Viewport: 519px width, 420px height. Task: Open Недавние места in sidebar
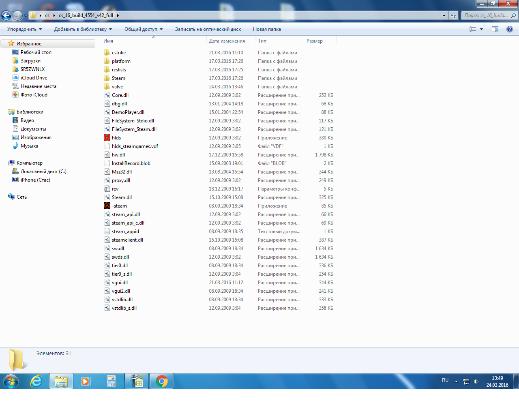(38, 86)
